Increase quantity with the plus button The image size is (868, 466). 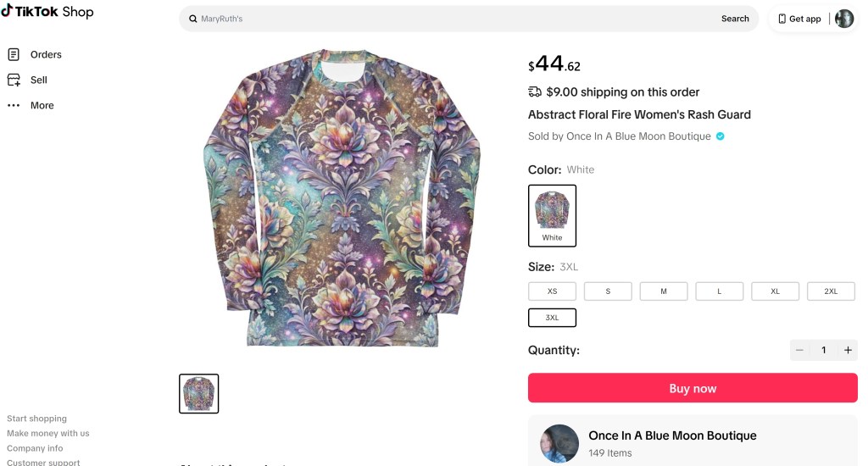click(848, 350)
